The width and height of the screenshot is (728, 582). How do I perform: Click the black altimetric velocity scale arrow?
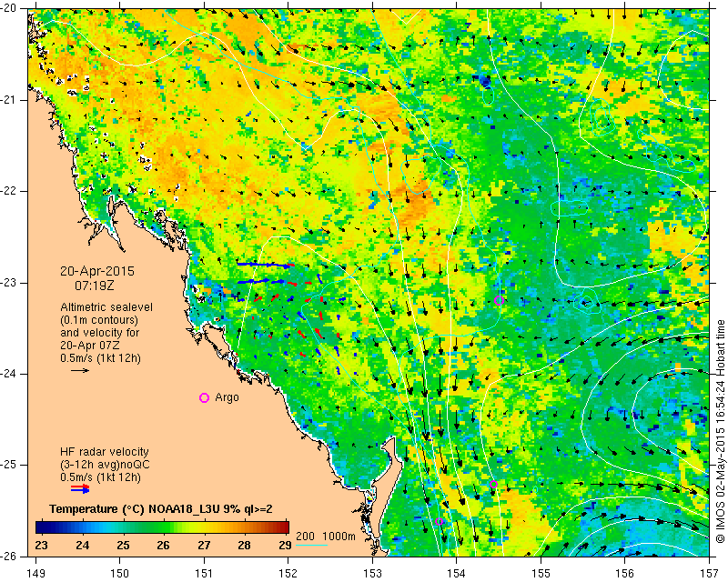(x=79, y=370)
